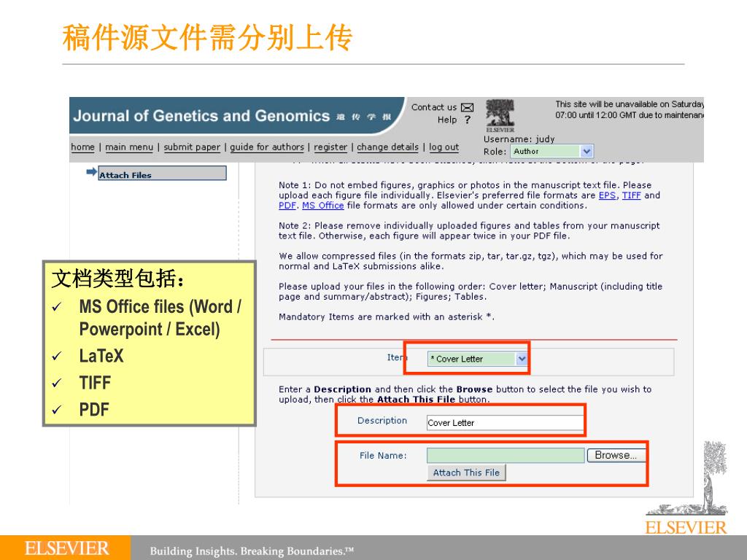Viewport: 747px width, 560px height.
Task: Open change details page
Action: pos(388,147)
